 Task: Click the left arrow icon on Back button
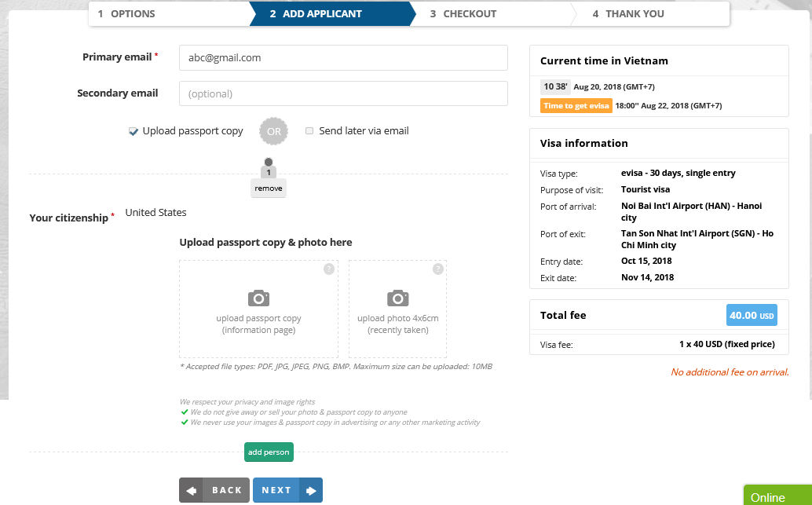click(192, 490)
